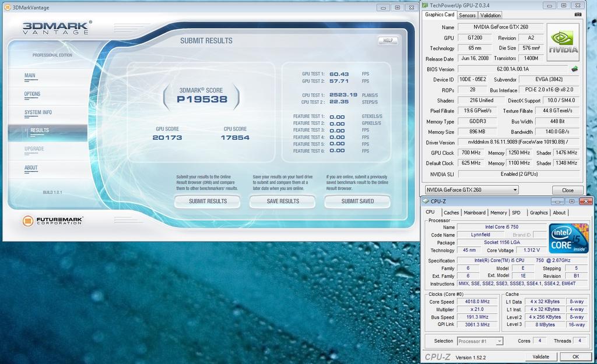Click the HELP button in 3DMark
Viewport: 597px width, 364px height.
[x=388, y=40]
